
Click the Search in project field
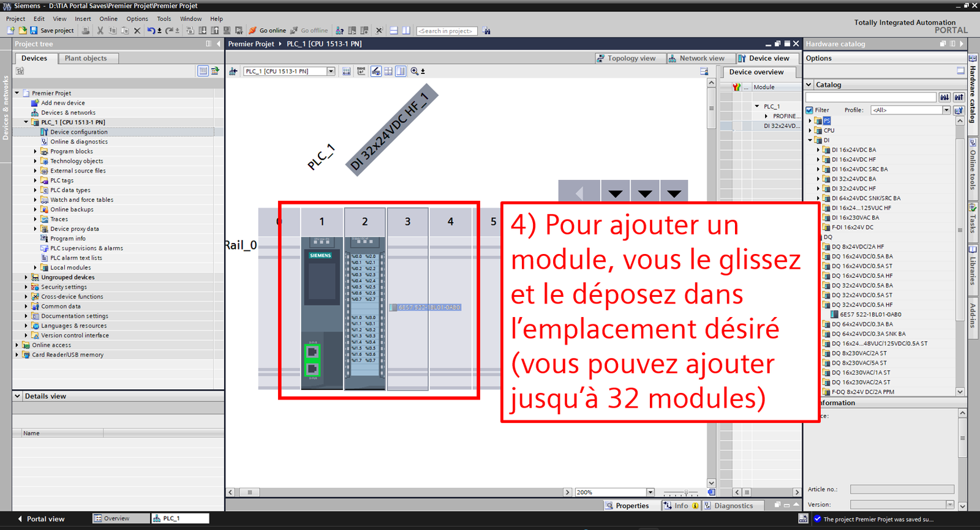pos(447,31)
